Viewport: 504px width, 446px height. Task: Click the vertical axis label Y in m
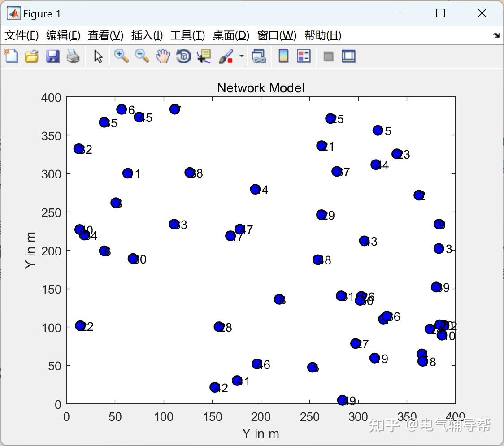(x=30, y=250)
